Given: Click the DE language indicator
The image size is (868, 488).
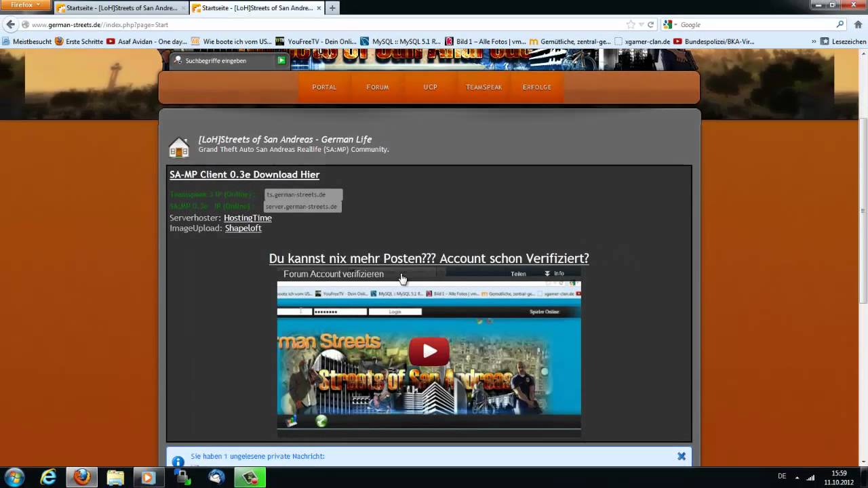Looking at the screenshot, I should pyautogui.click(x=782, y=477).
